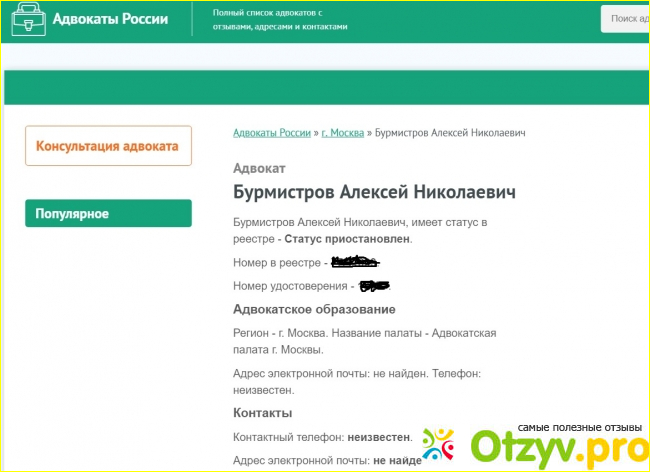Viewport: 650px width, 472px height.
Task: Click the blacked-out certificate number
Action: [x=374, y=286]
